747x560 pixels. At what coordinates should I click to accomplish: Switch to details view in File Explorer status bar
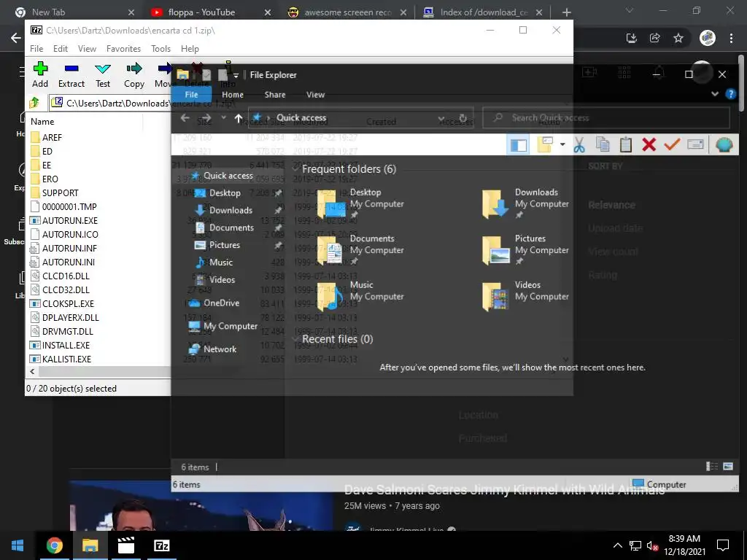point(712,467)
